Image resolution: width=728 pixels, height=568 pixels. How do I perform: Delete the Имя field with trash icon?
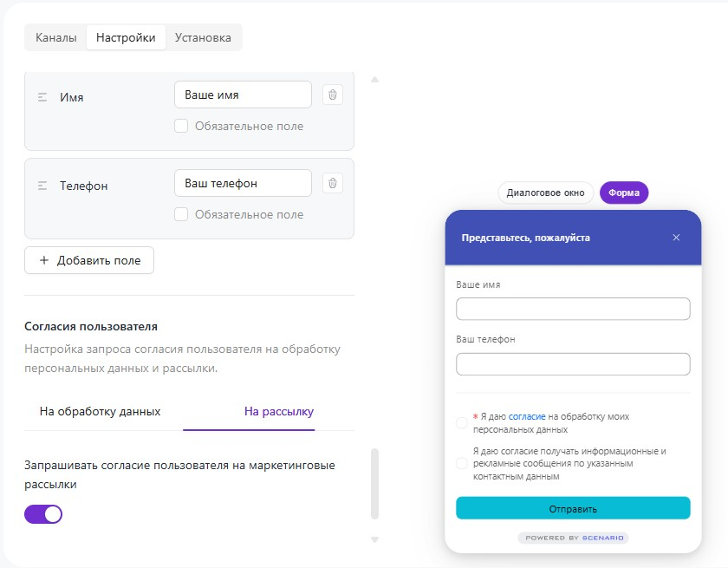(333, 95)
